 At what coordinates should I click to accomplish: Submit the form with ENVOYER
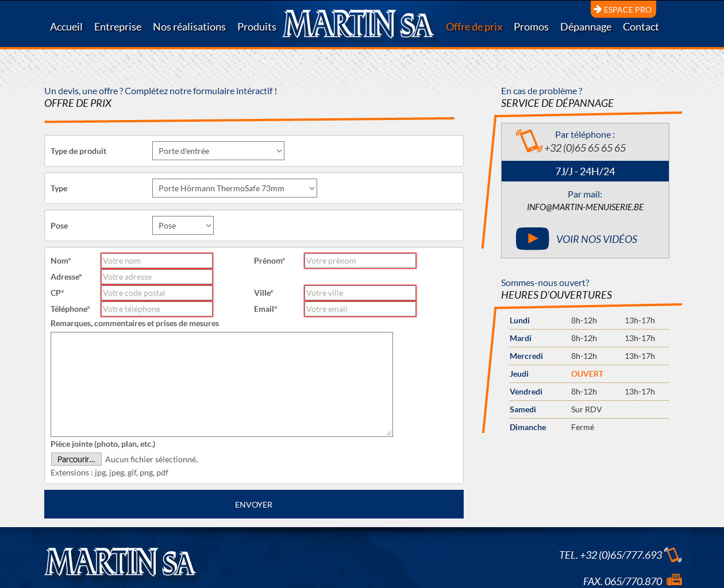click(254, 504)
